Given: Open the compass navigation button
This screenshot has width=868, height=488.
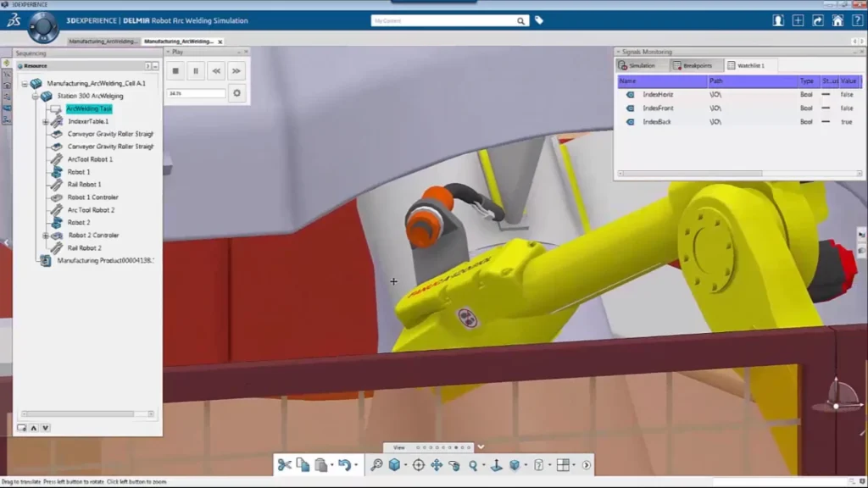Looking at the screenshot, I should pos(42,26).
